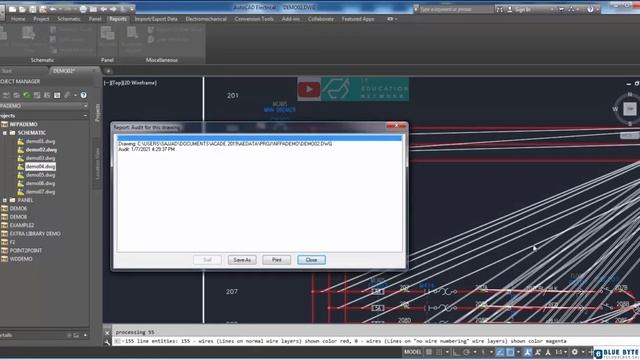Select the EXTRA LIBRARY DEMO project
Image resolution: width=640 pixels, height=360 pixels.
click(35, 233)
